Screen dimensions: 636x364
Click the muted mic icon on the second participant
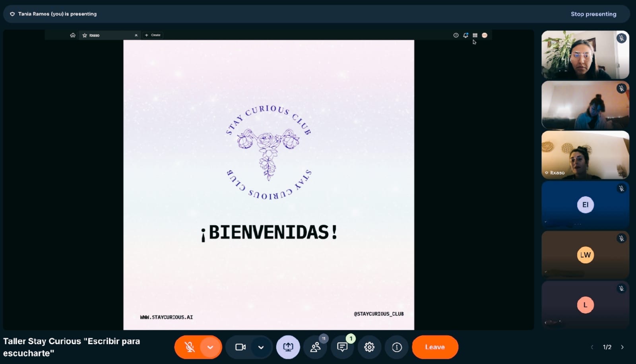pyautogui.click(x=622, y=88)
